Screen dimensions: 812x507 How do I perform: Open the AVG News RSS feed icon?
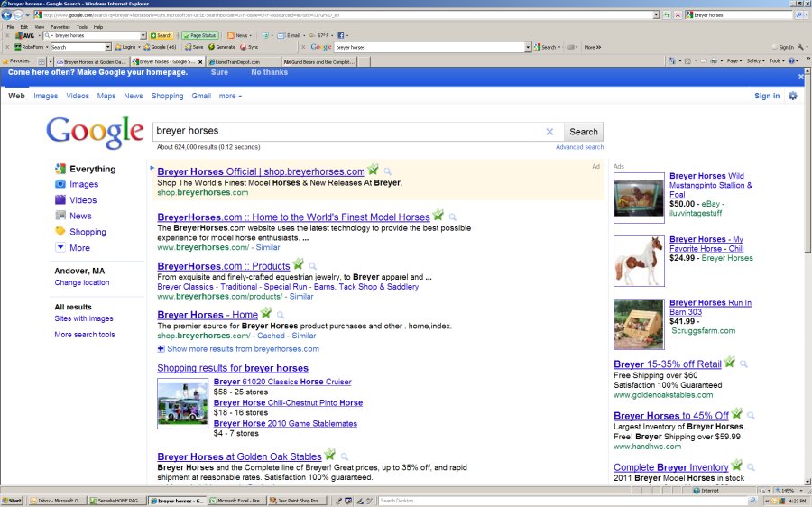230,35
